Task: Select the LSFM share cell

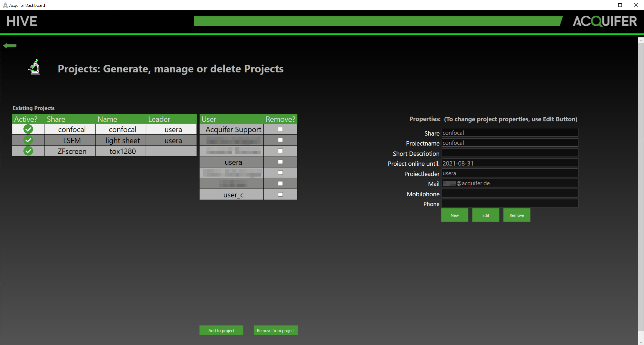Action: 70,140
